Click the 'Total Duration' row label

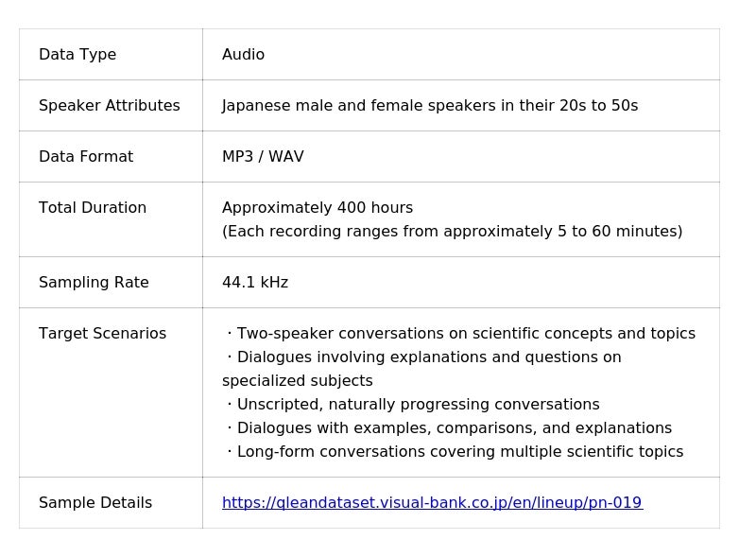point(93,208)
